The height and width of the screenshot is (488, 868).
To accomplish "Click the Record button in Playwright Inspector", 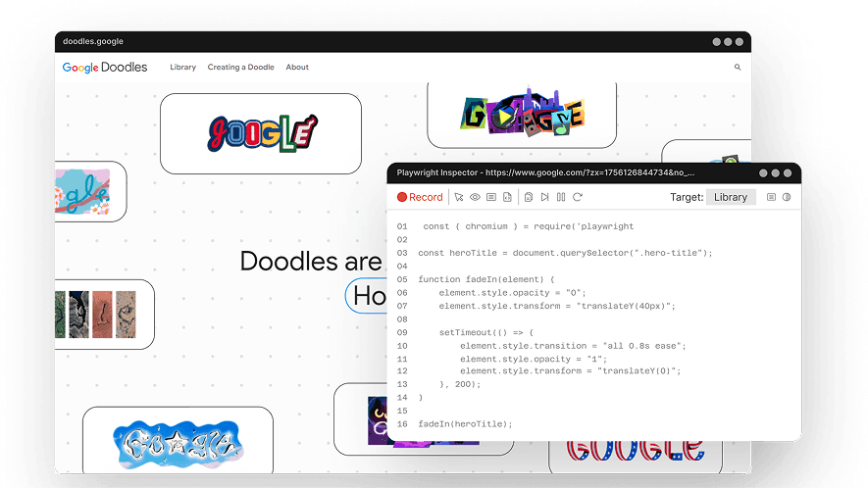I will [x=420, y=197].
